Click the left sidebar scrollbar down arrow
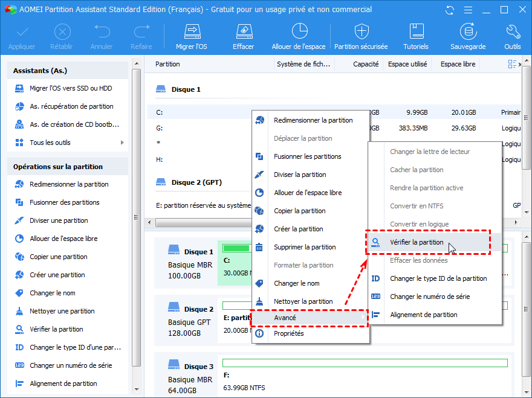 (x=137, y=390)
